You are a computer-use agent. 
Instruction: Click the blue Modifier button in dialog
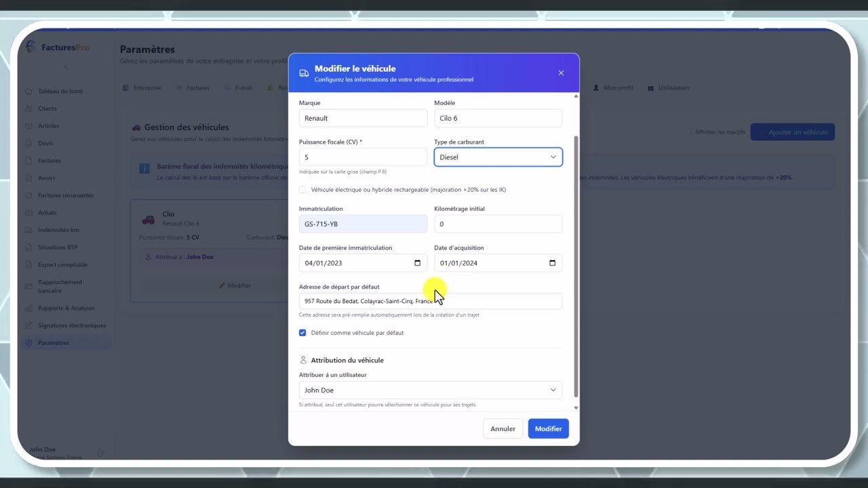tap(548, 429)
